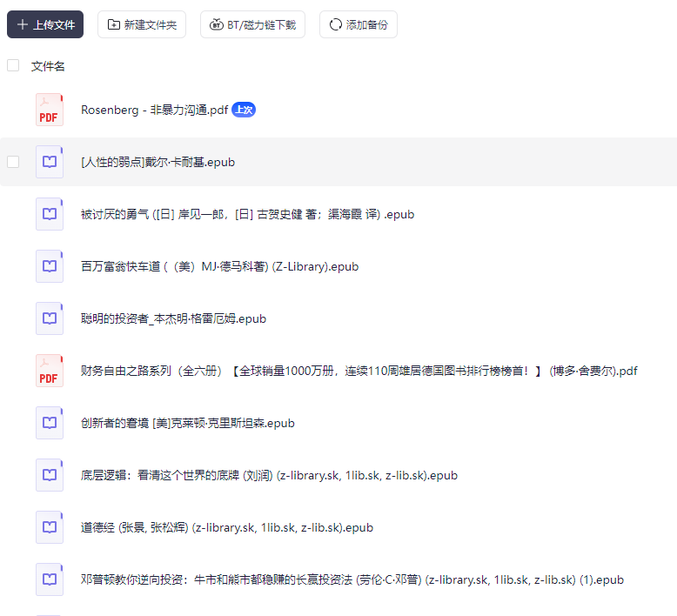Image resolution: width=677 pixels, height=616 pixels.
Task: Check the box for 人性的弱点 epub row
Action: point(13,162)
